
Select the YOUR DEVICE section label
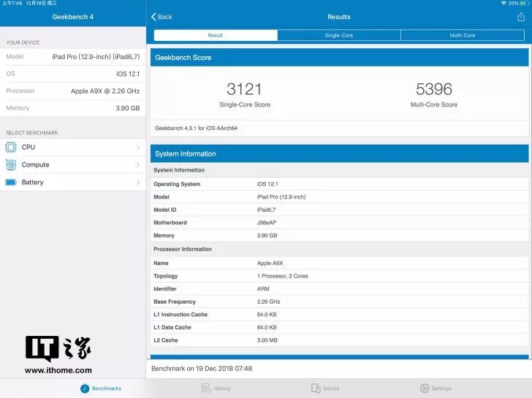tap(23, 42)
